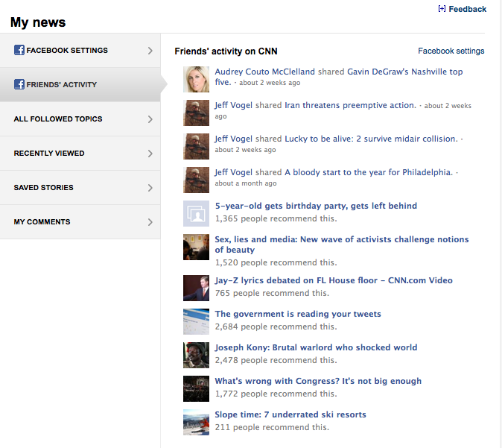The image size is (502, 448).
Task: Click Jeff Vogel name on Philadelphia story
Action: point(233,172)
